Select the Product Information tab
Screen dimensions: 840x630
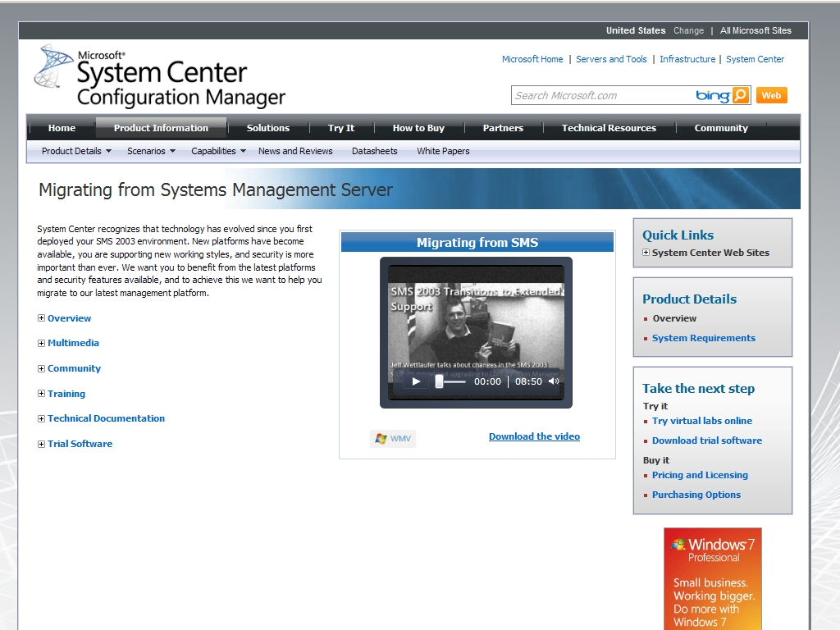coord(161,128)
